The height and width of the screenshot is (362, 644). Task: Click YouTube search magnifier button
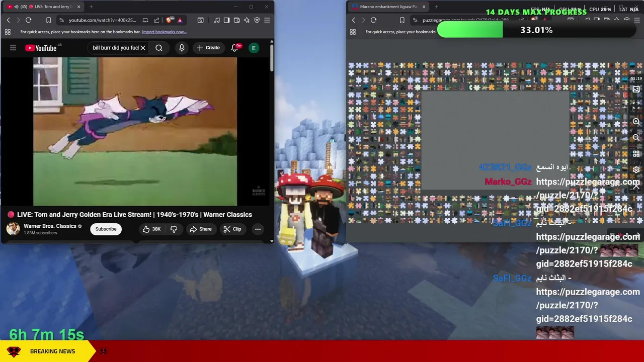[x=159, y=48]
